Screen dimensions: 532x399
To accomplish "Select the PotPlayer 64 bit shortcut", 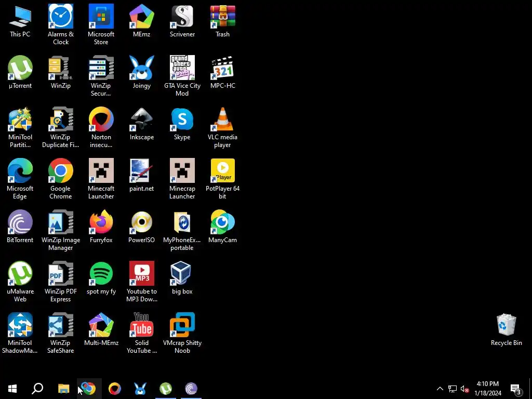I will tap(222, 179).
